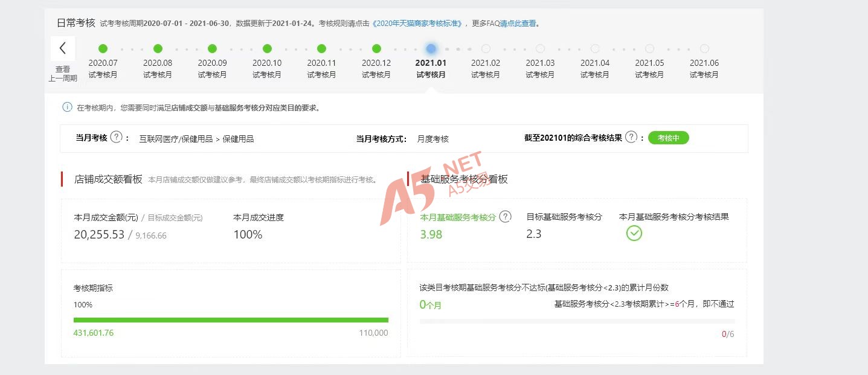The image size is (868, 375).
Task: Select the 2020.07 timeline month dot
Action: [103, 49]
